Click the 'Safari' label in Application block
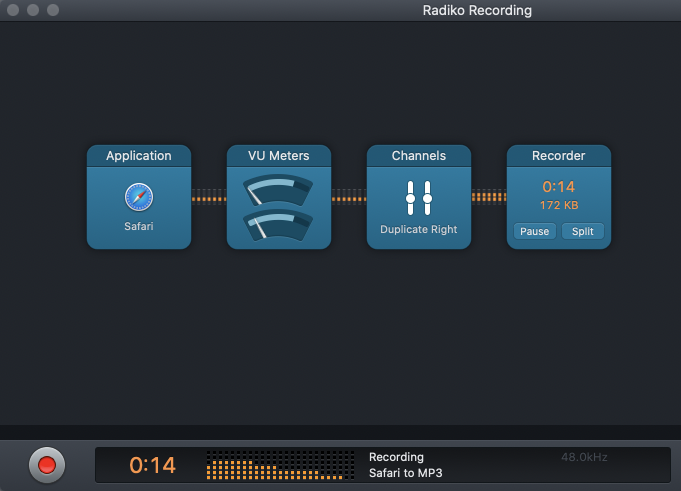This screenshot has height=491, width=681. 139,226
